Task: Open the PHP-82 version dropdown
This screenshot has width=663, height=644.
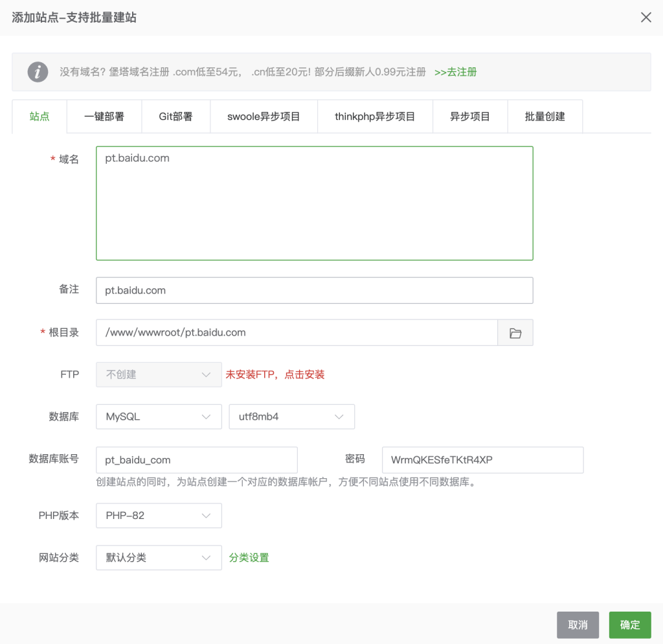Action: coord(159,516)
